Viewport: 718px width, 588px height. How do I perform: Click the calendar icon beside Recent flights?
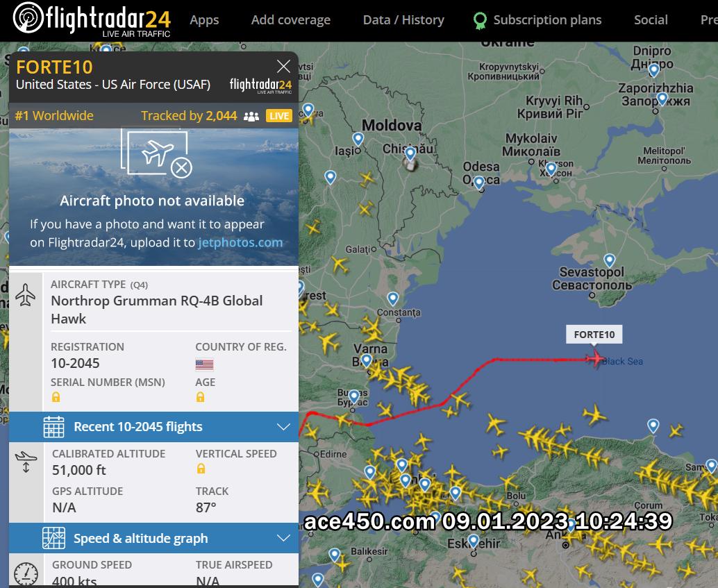point(53,427)
